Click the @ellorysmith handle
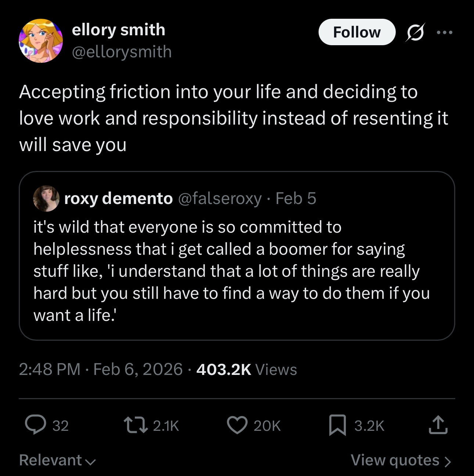Viewport: 474px width, 476px height. coord(122,52)
